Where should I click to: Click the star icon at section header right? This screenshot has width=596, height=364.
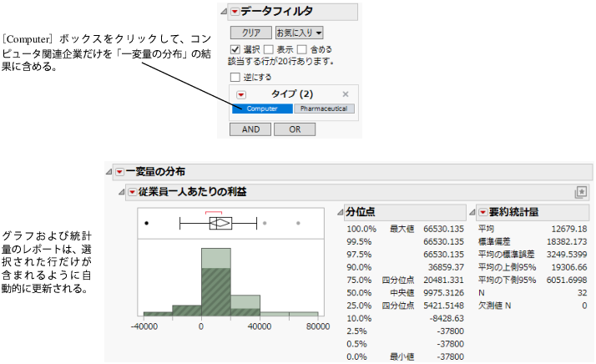(581, 192)
